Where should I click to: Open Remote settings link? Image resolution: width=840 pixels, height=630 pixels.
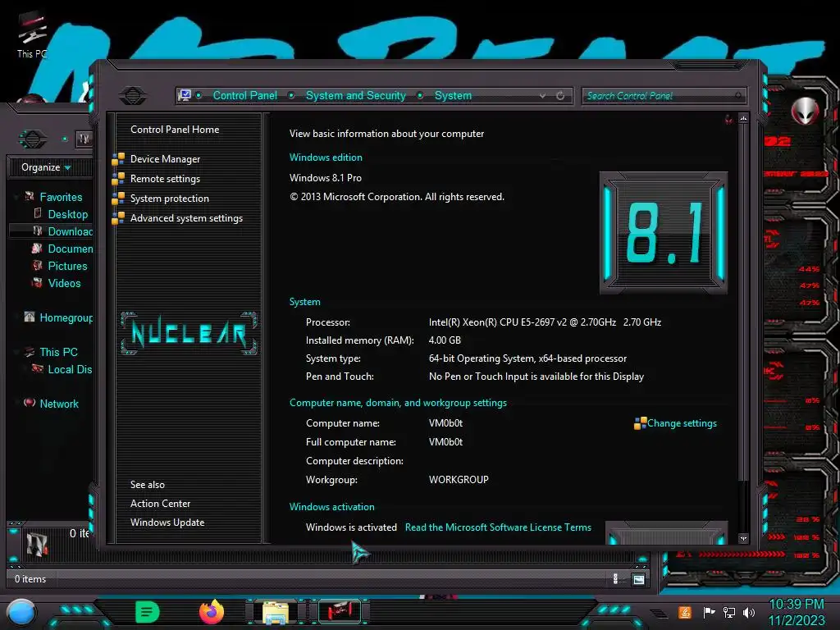pos(165,179)
